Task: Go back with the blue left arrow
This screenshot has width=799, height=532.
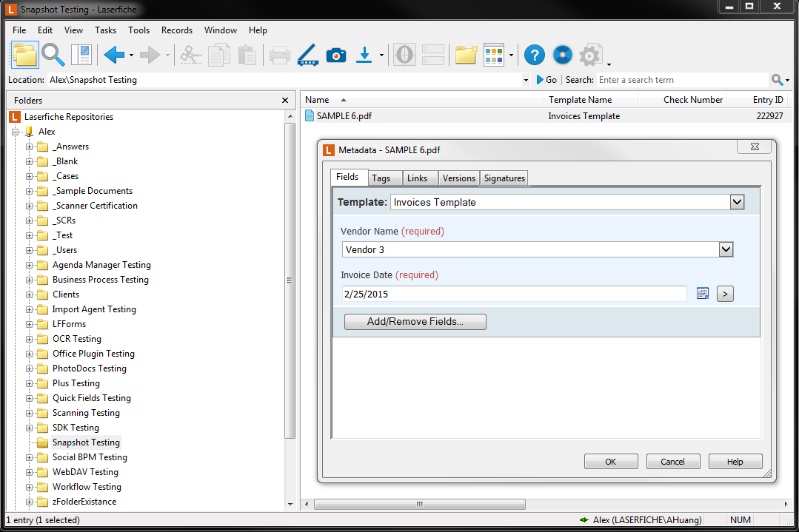Action: [114, 55]
